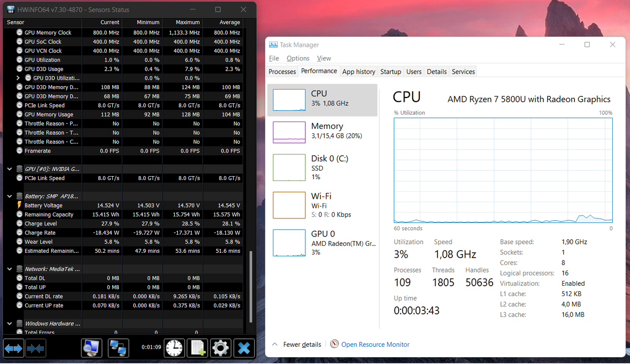Select the GPU Utilization sensor row
The height and width of the screenshot is (364, 630).
[123, 60]
